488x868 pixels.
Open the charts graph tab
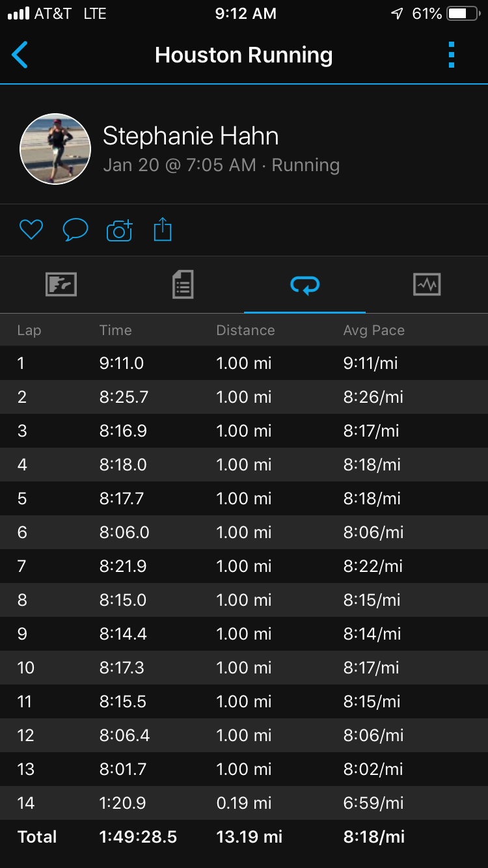[427, 284]
